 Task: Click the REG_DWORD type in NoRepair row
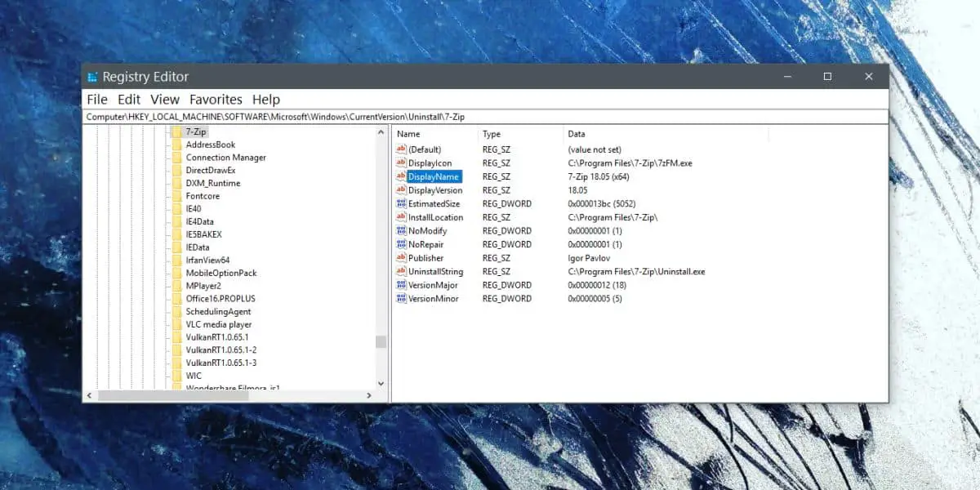pyautogui.click(x=506, y=244)
